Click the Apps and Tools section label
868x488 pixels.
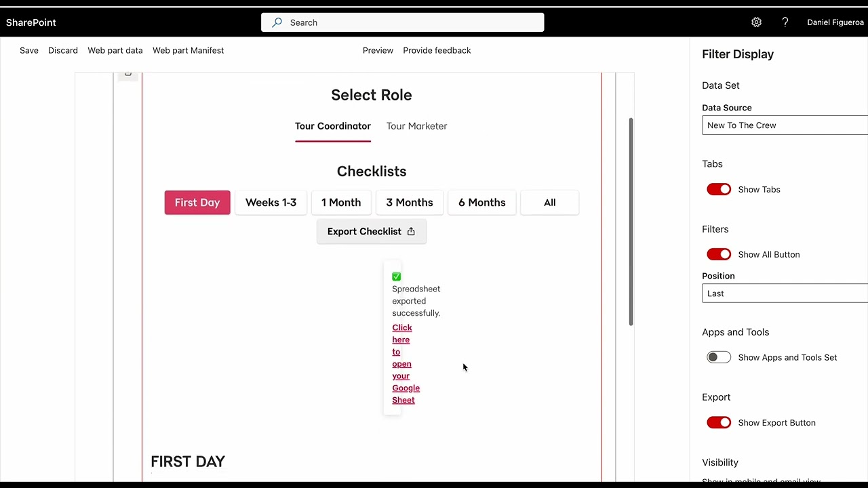click(x=736, y=332)
